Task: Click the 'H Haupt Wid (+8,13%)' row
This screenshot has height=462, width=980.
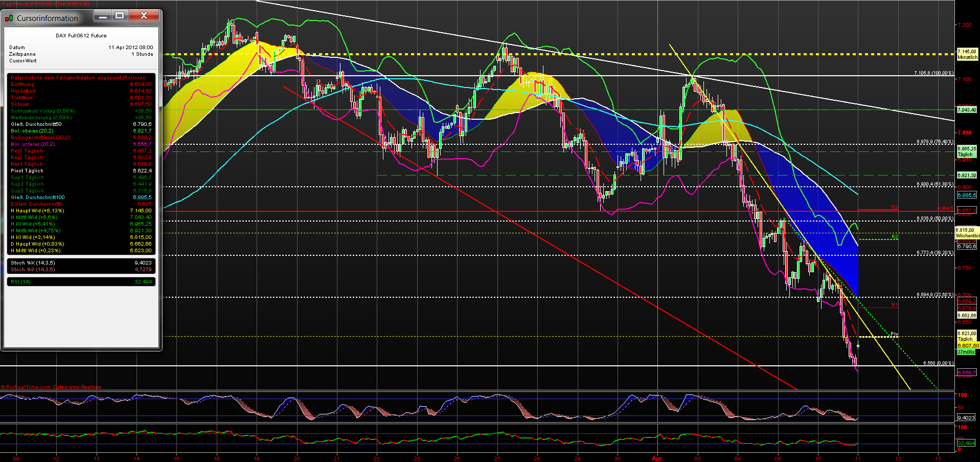Action: click(x=81, y=211)
